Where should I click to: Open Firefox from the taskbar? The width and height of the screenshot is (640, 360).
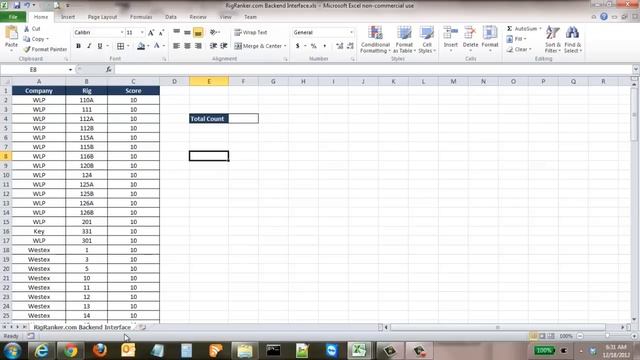(x=99, y=351)
